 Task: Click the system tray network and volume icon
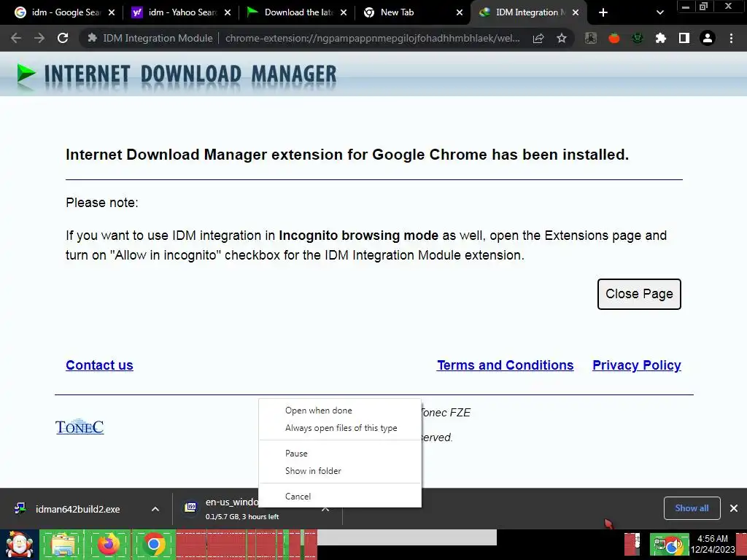click(x=669, y=545)
